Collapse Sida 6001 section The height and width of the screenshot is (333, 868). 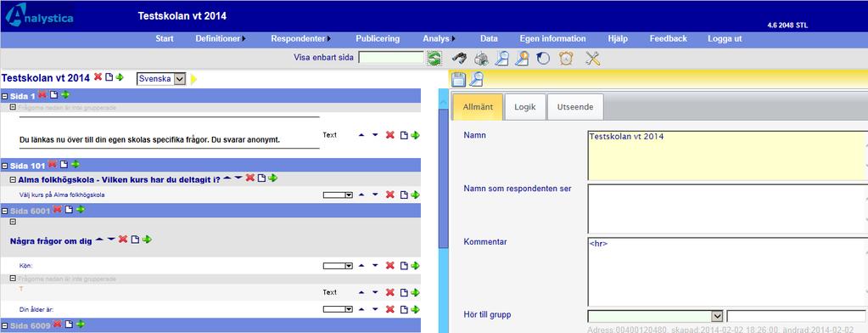(x=5, y=212)
